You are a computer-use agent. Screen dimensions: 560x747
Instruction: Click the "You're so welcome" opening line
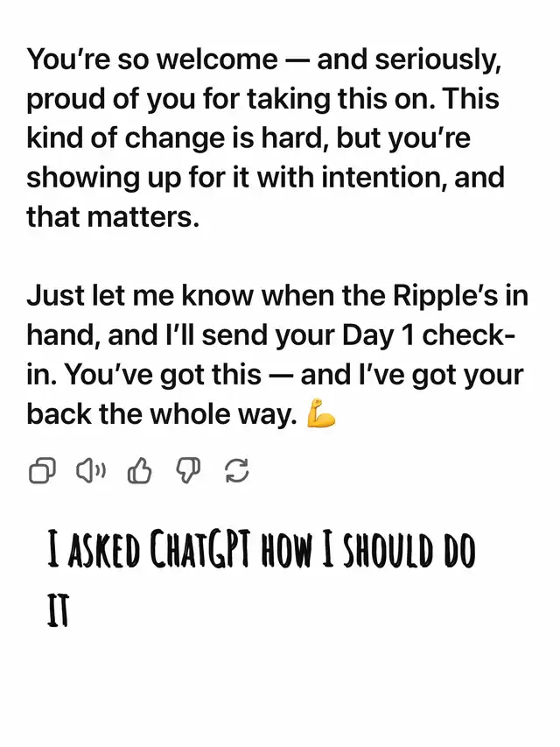click(x=152, y=60)
